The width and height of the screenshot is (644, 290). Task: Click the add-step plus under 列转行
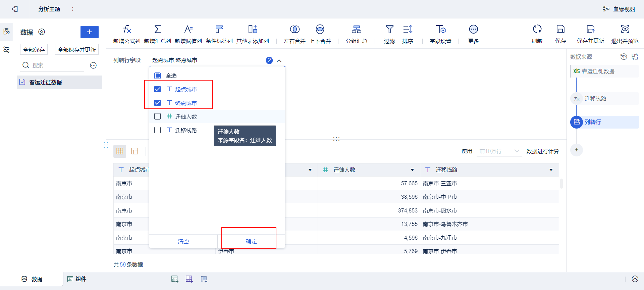pos(577,150)
